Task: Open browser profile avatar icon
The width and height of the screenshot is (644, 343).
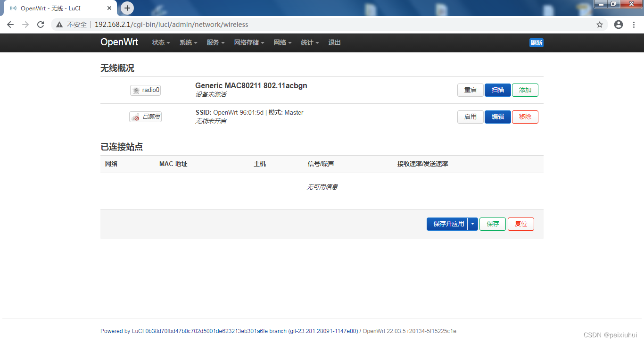Action: [618, 24]
